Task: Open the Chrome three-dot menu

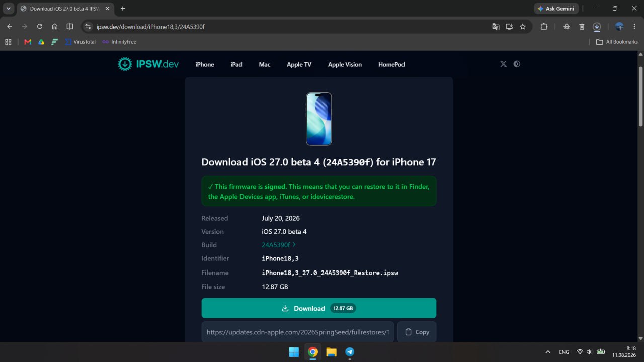Action: [634, 27]
